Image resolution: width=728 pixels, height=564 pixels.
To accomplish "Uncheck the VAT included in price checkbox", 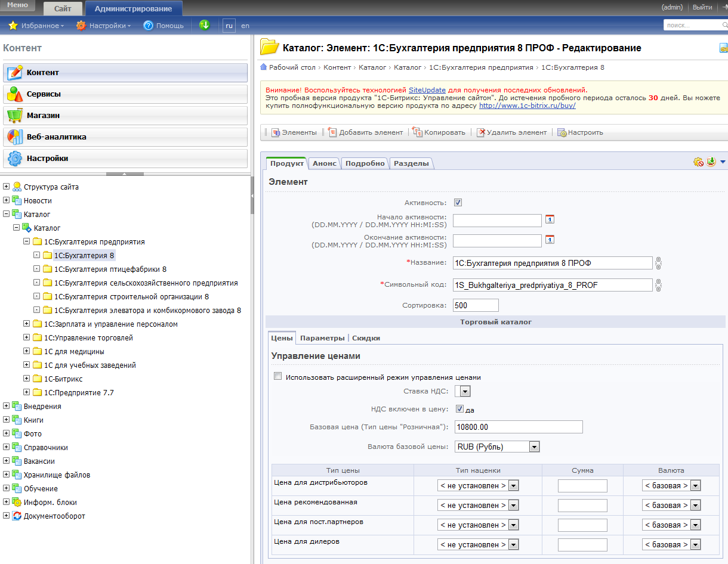I will (459, 409).
